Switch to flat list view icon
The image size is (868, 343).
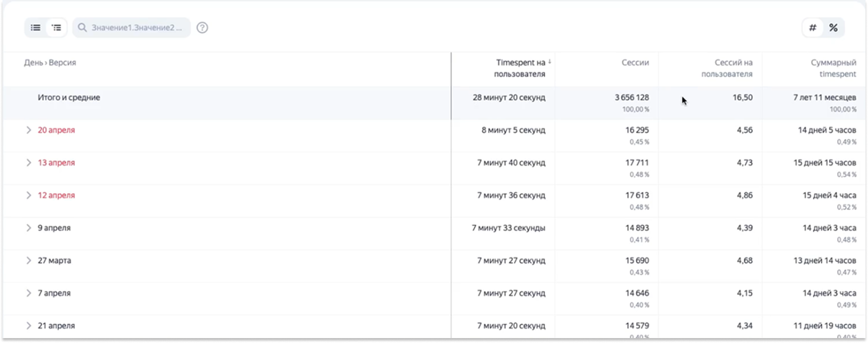tap(36, 28)
